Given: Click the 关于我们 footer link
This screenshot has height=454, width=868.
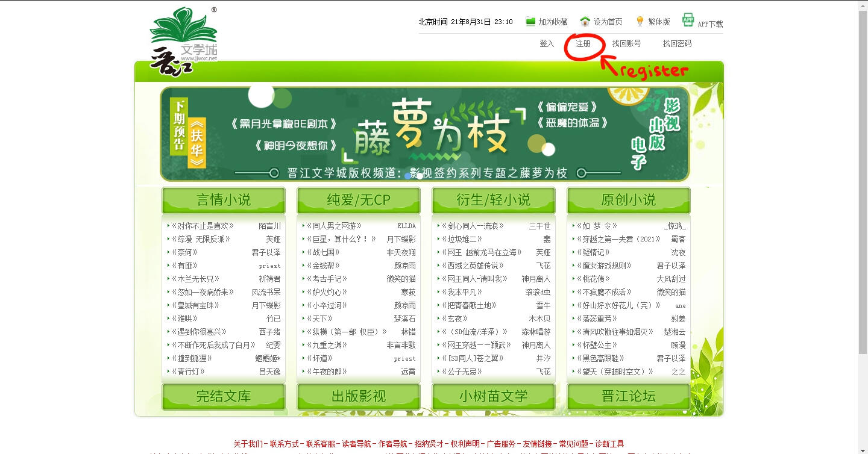Looking at the screenshot, I should [x=248, y=444].
